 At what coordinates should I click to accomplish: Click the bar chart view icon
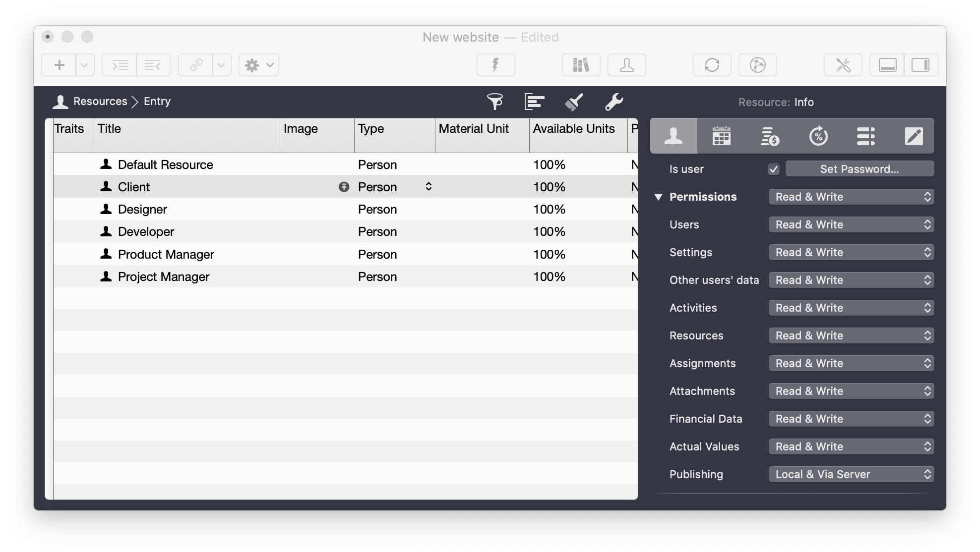[x=534, y=102]
